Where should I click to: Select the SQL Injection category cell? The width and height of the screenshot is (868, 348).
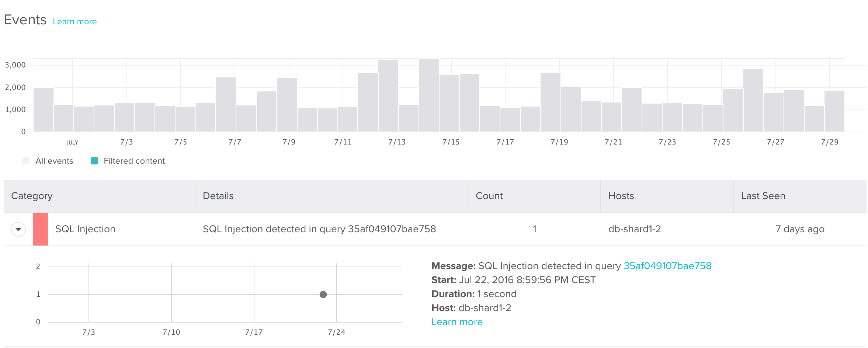85,229
